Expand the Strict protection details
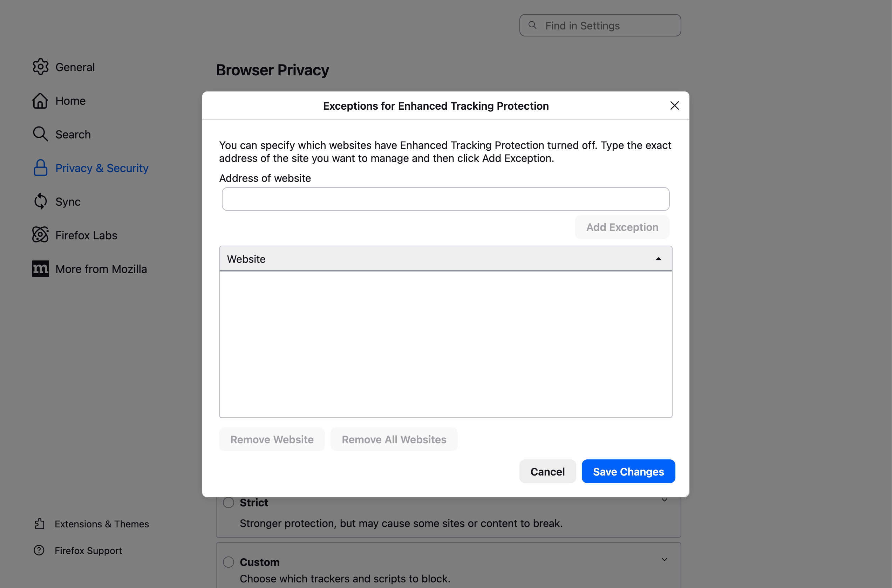The width and height of the screenshot is (892, 588). point(664,499)
